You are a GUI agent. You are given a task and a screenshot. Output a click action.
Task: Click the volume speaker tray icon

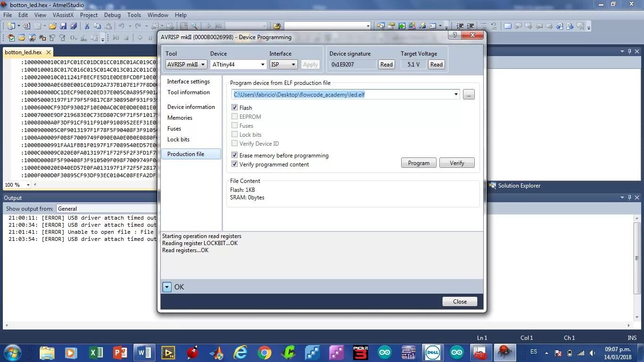coord(592,353)
